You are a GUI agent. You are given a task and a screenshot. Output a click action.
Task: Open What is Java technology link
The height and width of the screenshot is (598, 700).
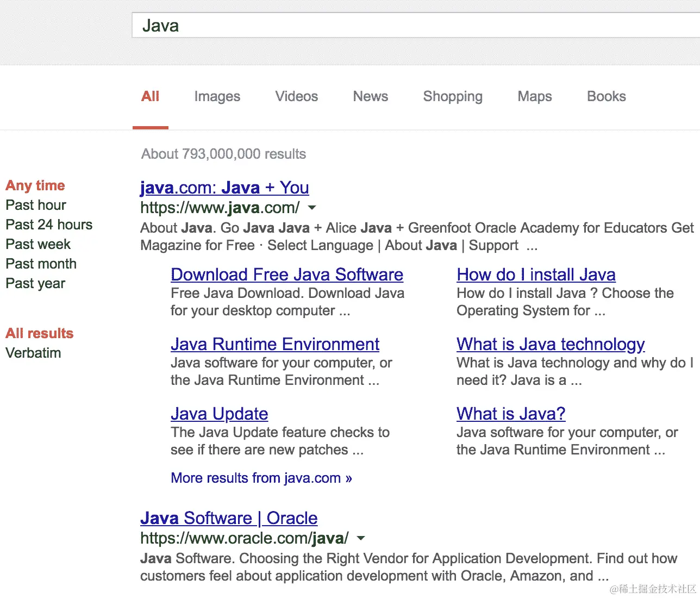pyautogui.click(x=551, y=344)
